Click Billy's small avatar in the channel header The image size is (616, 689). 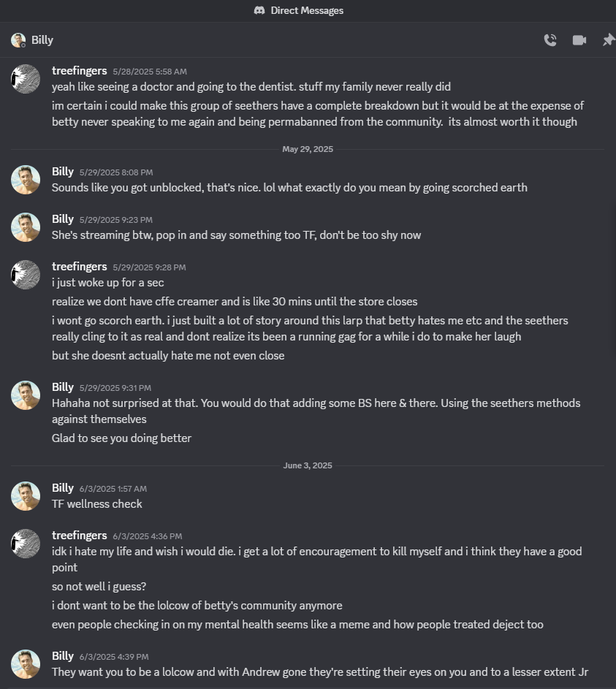point(18,40)
